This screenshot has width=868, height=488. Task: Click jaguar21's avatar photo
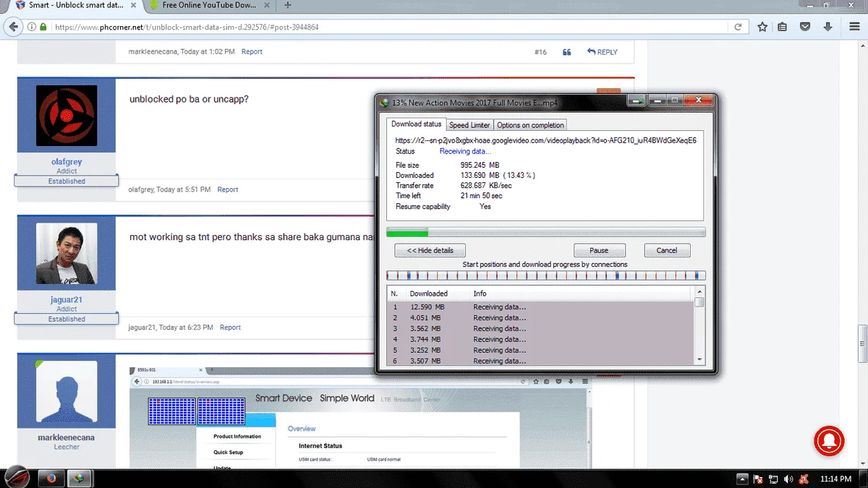[x=67, y=253]
